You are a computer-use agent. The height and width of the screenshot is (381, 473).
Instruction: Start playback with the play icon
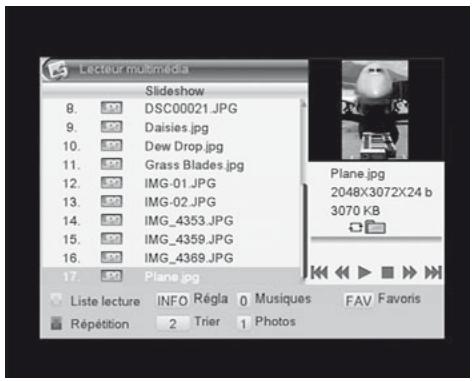[x=364, y=272]
